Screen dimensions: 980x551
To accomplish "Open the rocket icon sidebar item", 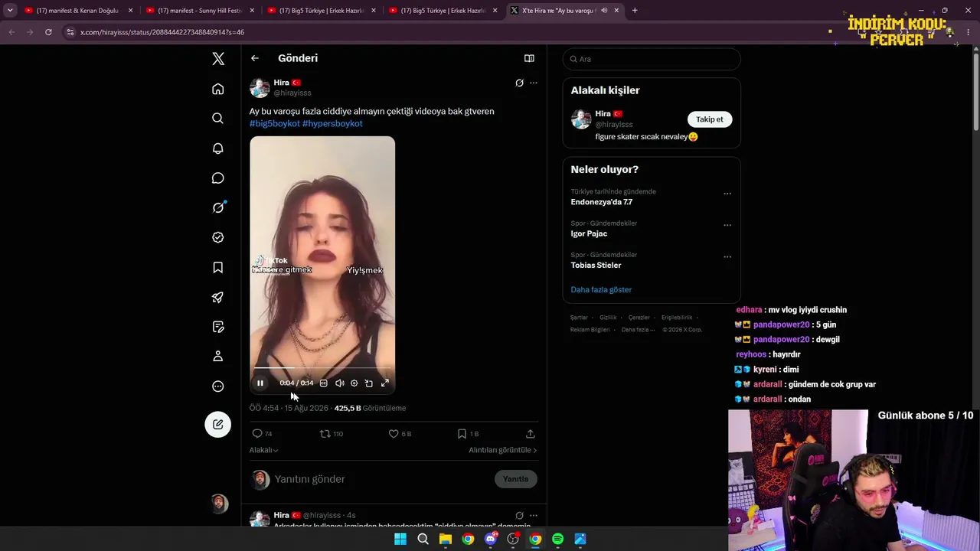I will [x=218, y=297].
